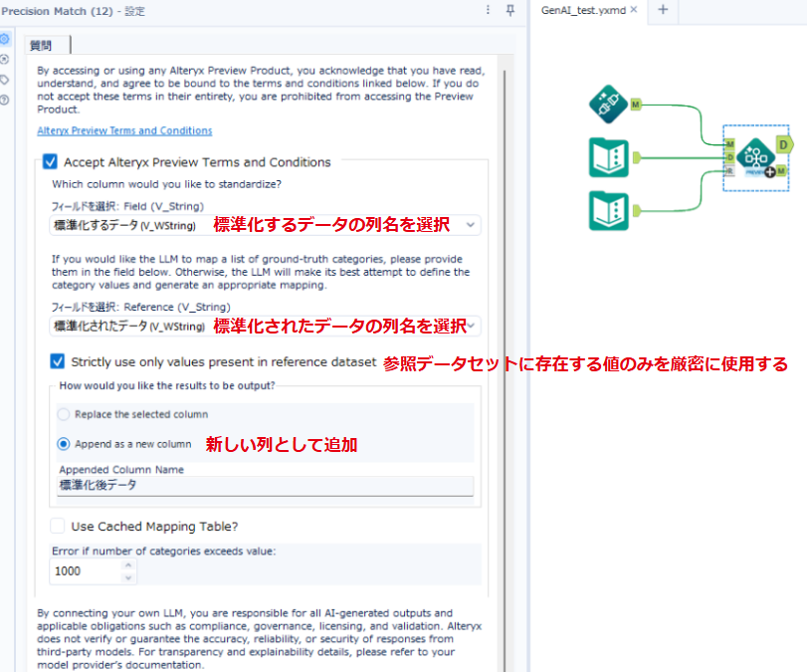The image size is (807, 672).
Task: Click the D output anchor of Precision Match
Action: click(x=784, y=144)
